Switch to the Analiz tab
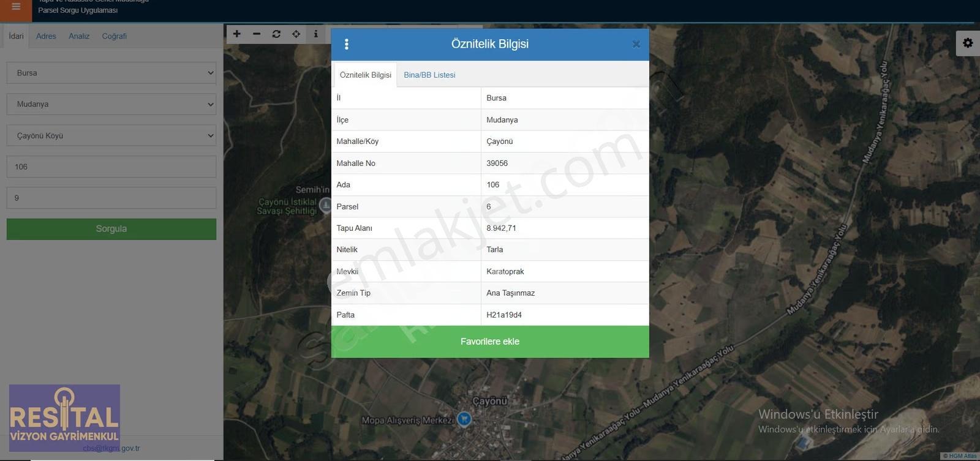 pyautogui.click(x=79, y=36)
